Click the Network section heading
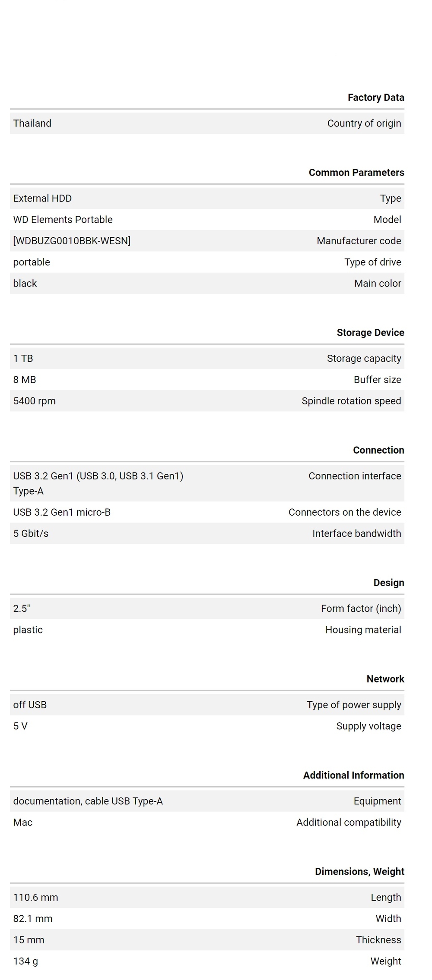Viewport: 432px width, 980px height. (385, 679)
